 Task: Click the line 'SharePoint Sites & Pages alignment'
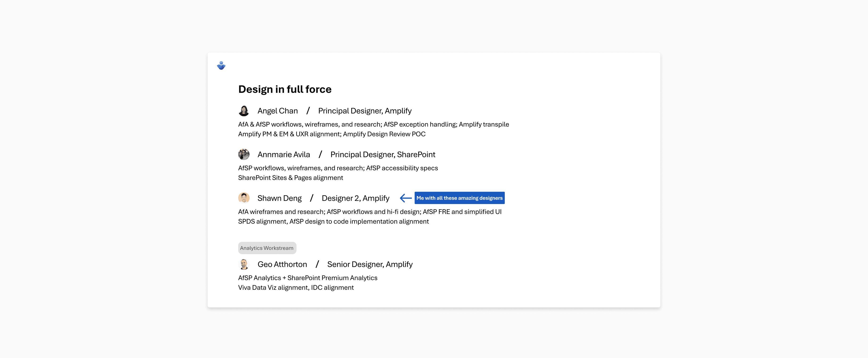[290, 178]
